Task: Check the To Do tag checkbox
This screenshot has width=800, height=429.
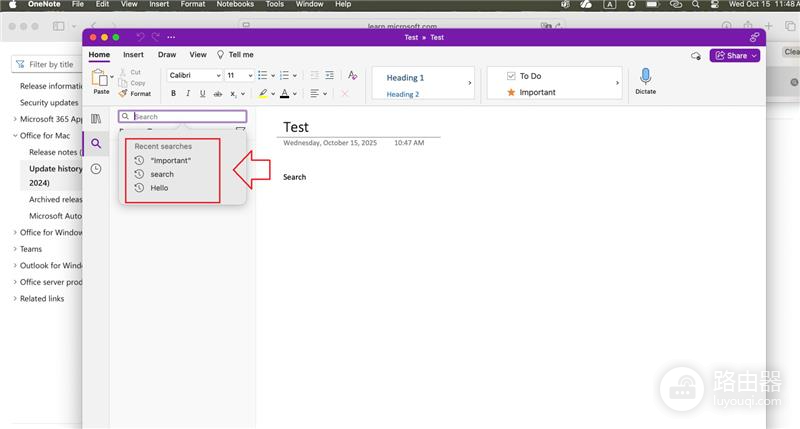Action: pyautogui.click(x=511, y=76)
